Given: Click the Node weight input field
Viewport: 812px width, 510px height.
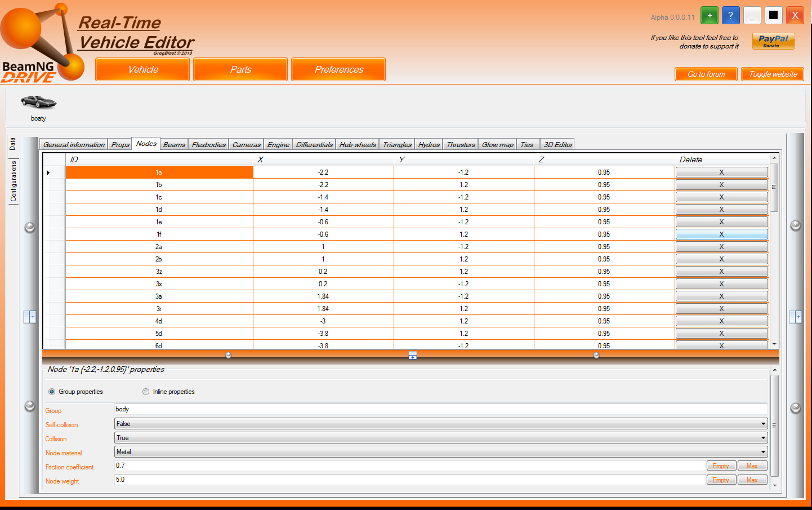Looking at the screenshot, I should pos(409,480).
